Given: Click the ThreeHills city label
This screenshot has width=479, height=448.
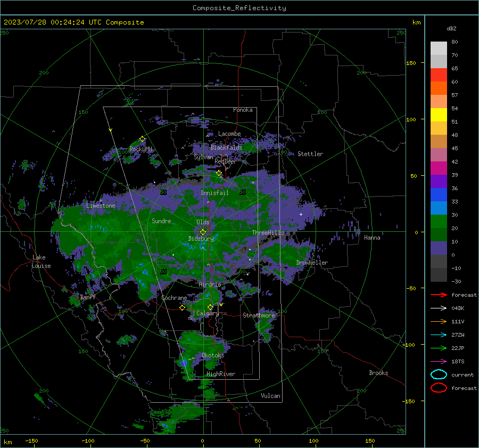Looking at the screenshot, I should [268, 233].
